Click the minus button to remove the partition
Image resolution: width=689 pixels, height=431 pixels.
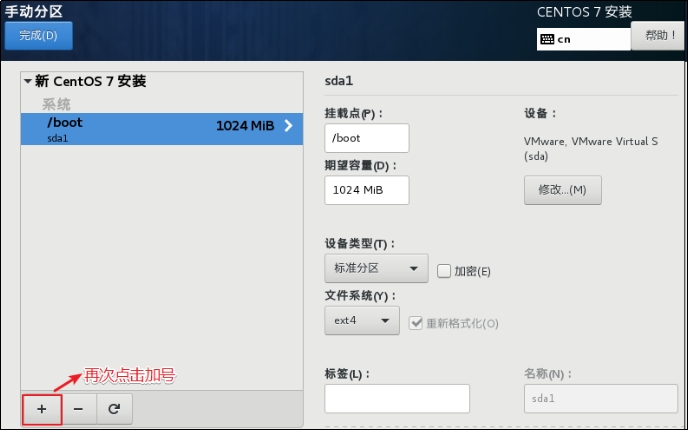(78, 409)
